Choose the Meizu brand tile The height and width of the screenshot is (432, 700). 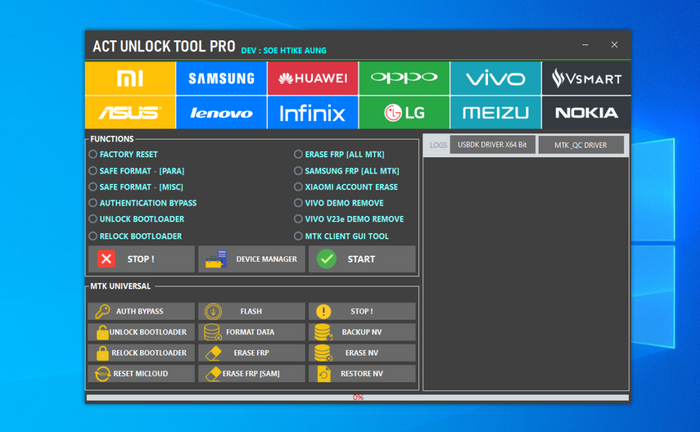496,112
